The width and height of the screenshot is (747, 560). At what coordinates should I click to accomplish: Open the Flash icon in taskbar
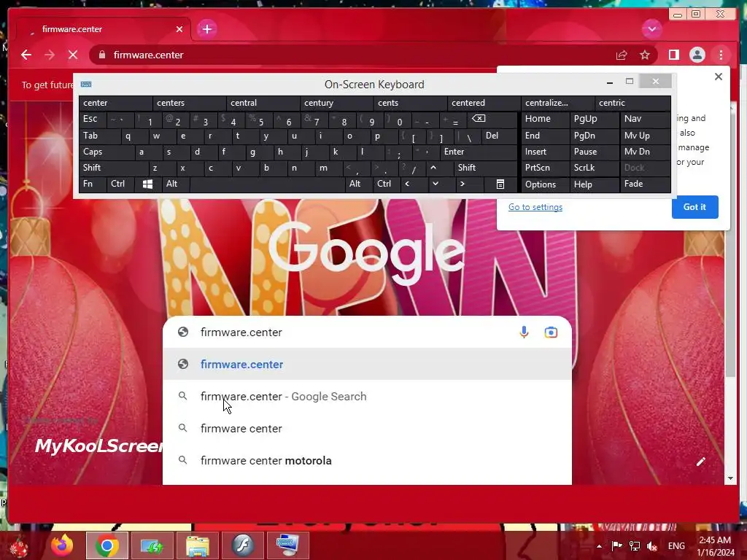tap(242, 545)
